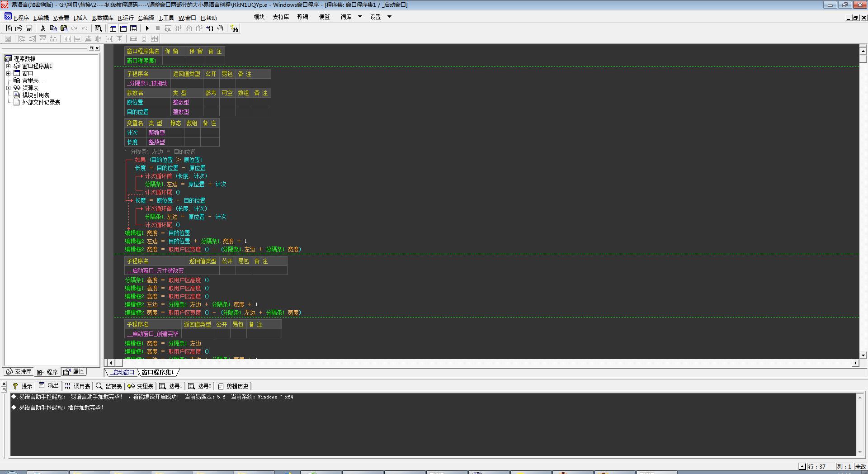Click the hand breakpoint icon in toolbar
Screen dimensions: 868x474
[x=220, y=28]
